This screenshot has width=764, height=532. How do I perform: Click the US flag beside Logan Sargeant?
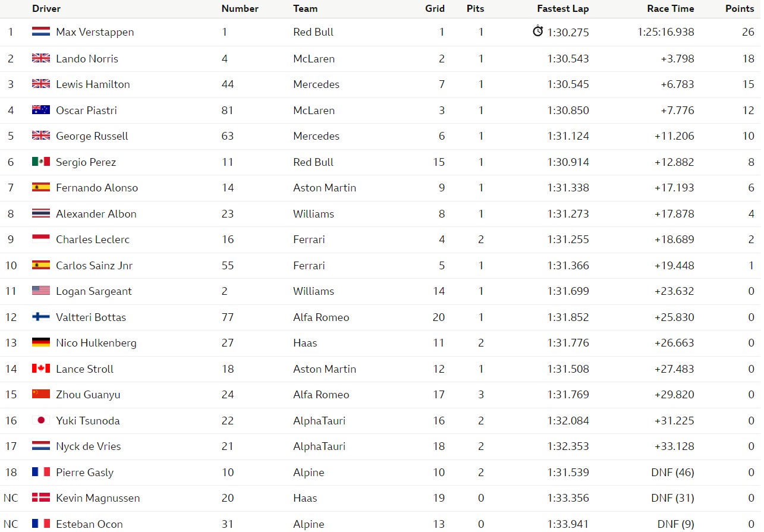click(x=41, y=291)
